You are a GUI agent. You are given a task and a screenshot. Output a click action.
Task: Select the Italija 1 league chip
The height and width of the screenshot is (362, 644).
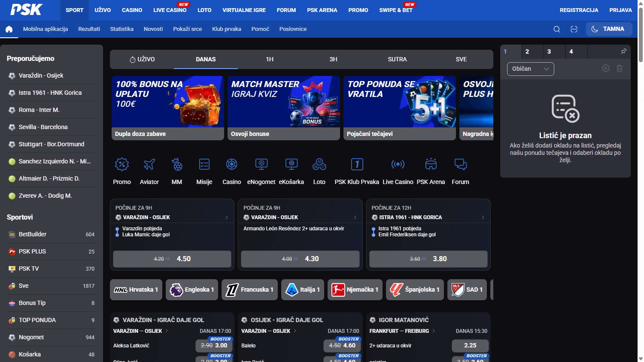[x=303, y=290]
